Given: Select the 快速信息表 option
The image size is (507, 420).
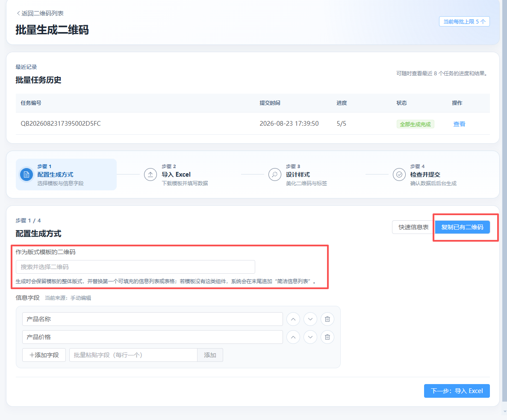Looking at the screenshot, I should point(413,227).
